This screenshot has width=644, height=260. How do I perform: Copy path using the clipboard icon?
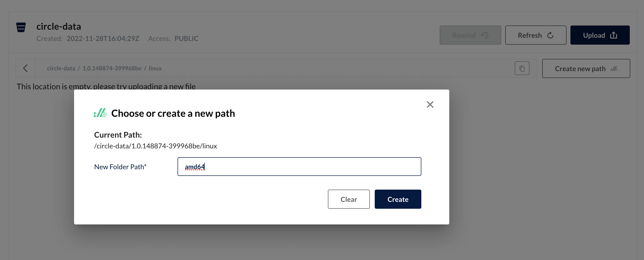point(522,68)
